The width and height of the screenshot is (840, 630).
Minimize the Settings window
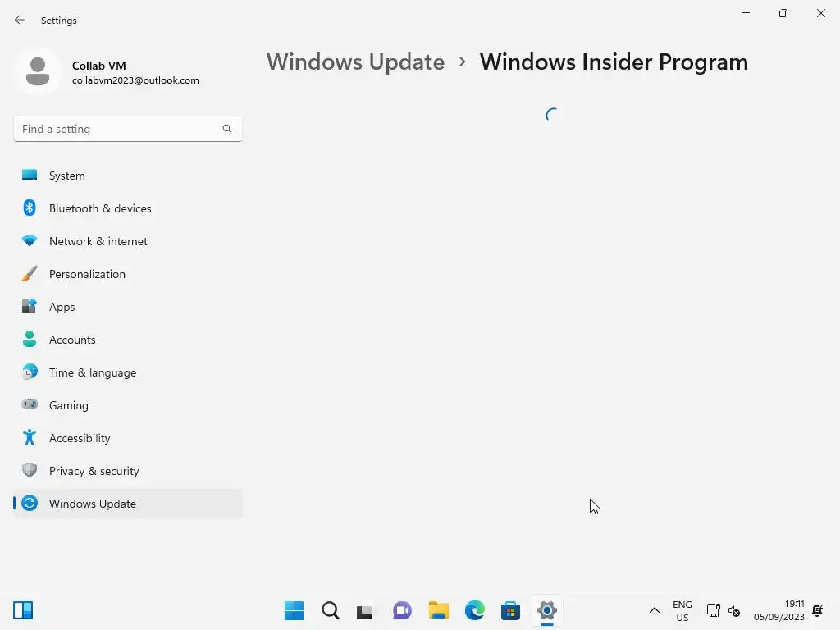tap(745, 13)
